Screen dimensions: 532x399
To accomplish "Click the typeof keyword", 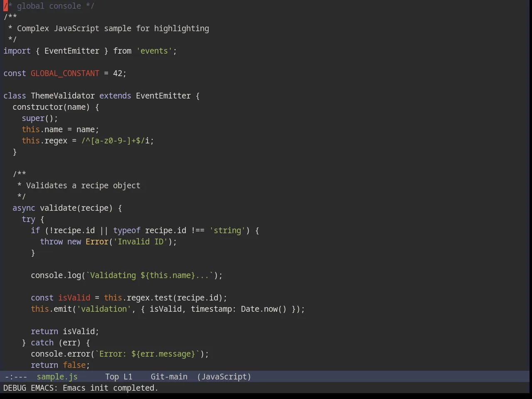I will [x=127, y=230].
